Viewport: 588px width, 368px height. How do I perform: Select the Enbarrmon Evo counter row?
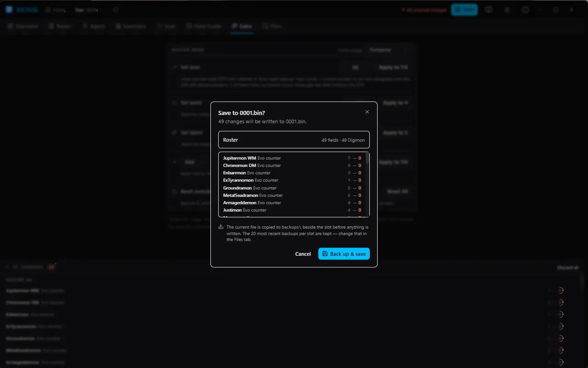(x=292, y=173)
